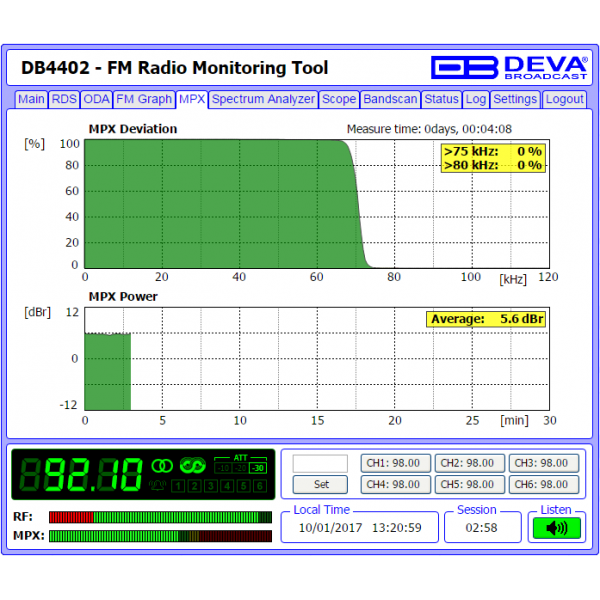The height and width of the screenshot is (600, 600).
Task: Click the Local Time value 10/01/2017 13:20:59
Action: 360,528
